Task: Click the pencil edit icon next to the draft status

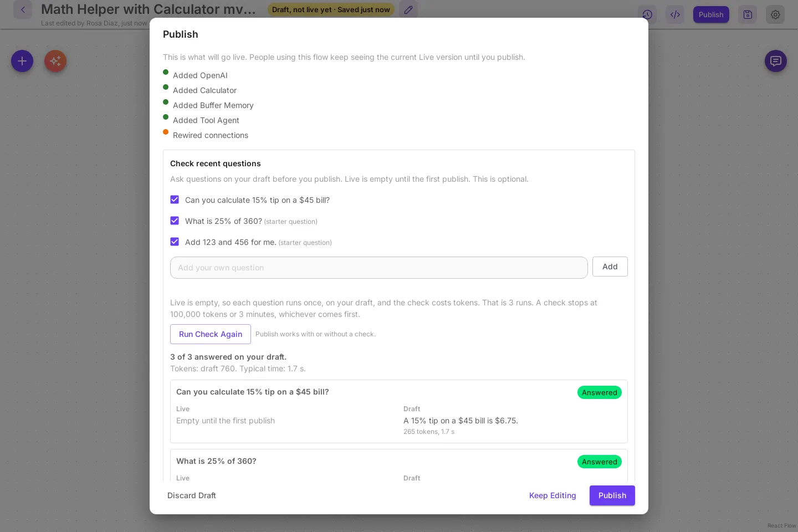Action: tap(408, 9)
